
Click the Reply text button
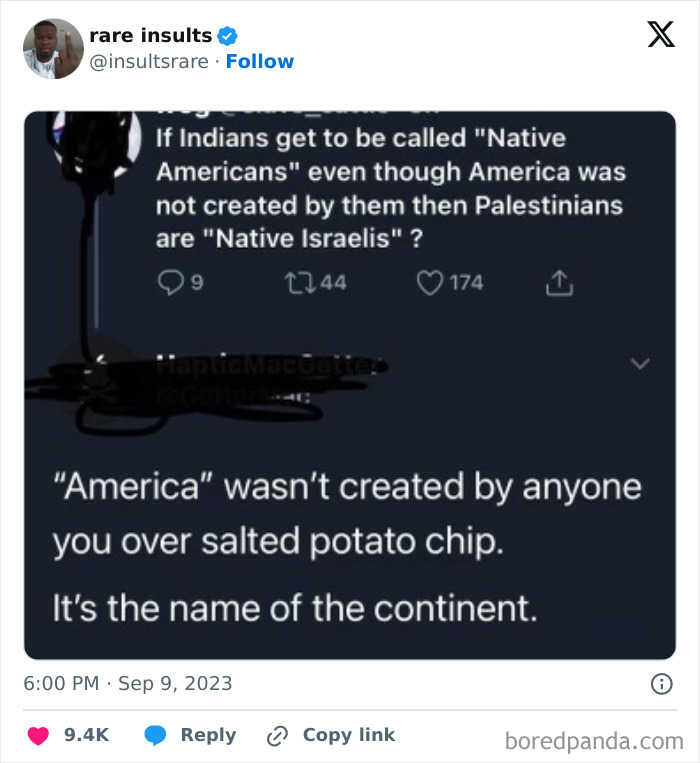pos(208,735)
